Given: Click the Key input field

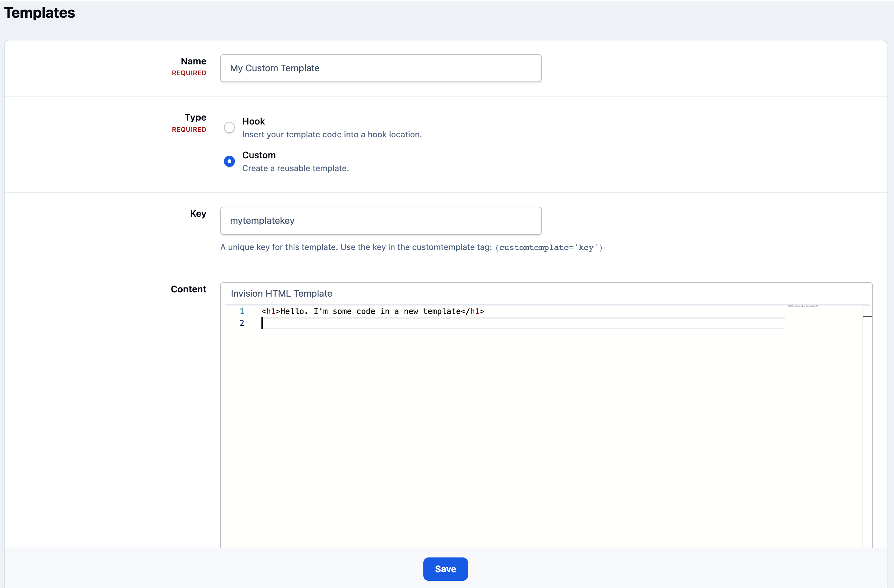Looking at the screenshot, I should coord(381,220).
